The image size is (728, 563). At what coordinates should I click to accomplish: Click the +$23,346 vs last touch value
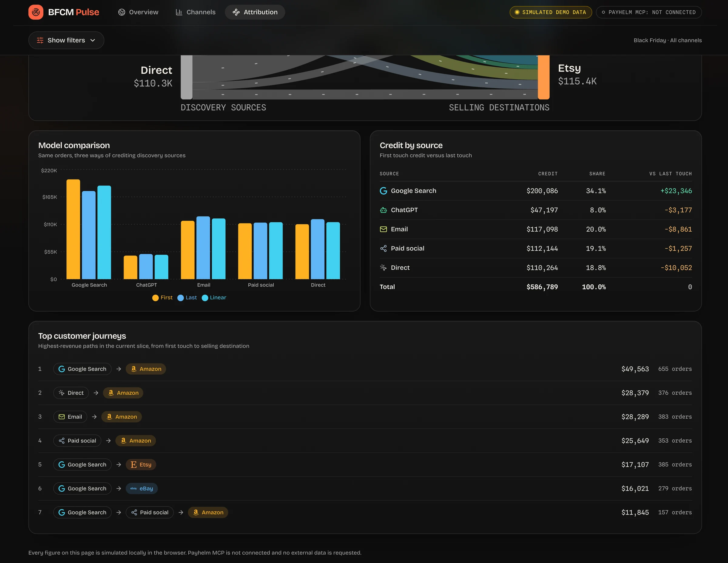point(676,191)
